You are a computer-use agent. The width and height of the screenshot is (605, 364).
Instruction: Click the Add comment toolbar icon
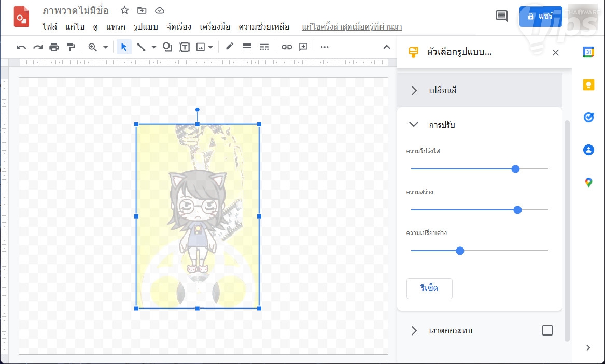tap(304, 47)
